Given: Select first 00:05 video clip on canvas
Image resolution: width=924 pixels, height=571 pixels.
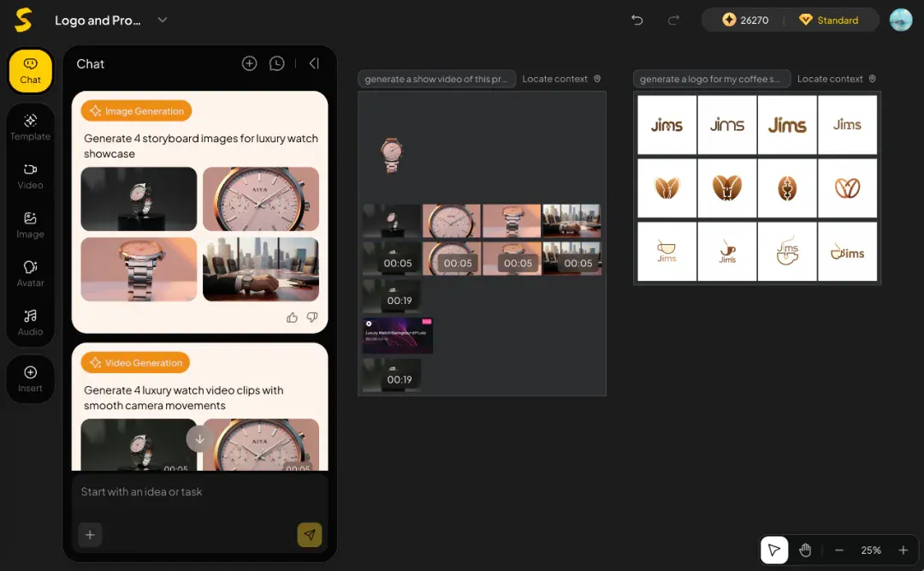Looking at the screenshot, I should 393,258.
